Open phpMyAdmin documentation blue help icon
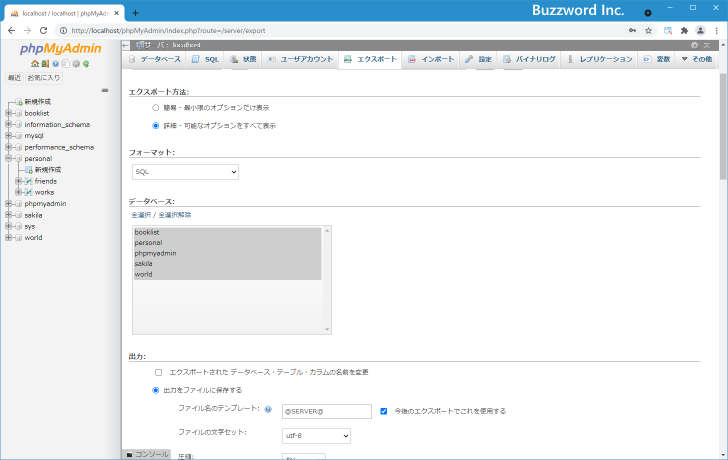Viewport: 728px width, 460px height. pos(55,64)
